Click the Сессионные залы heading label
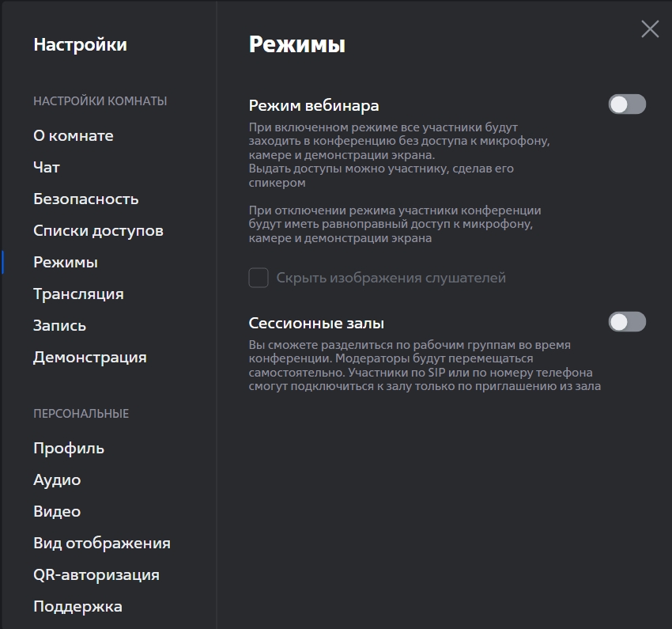Viewport: 672px width, 629px height. click(x=316, y=323)
